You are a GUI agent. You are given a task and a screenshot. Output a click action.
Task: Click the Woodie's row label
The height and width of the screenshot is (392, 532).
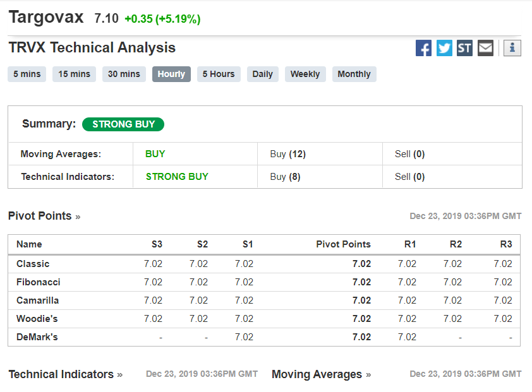tap(37, 319)
